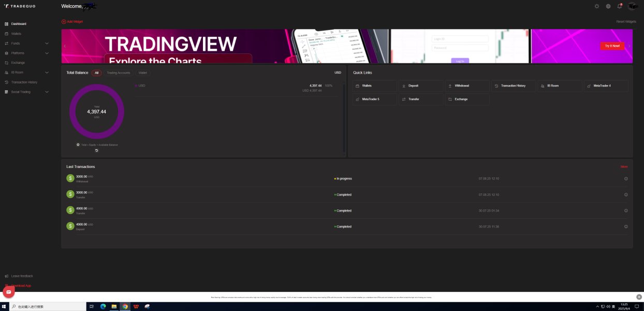Screen dimensions: 644x311
Task: Open the Withdrawal quick link
Action: click(x=467, y=86)
